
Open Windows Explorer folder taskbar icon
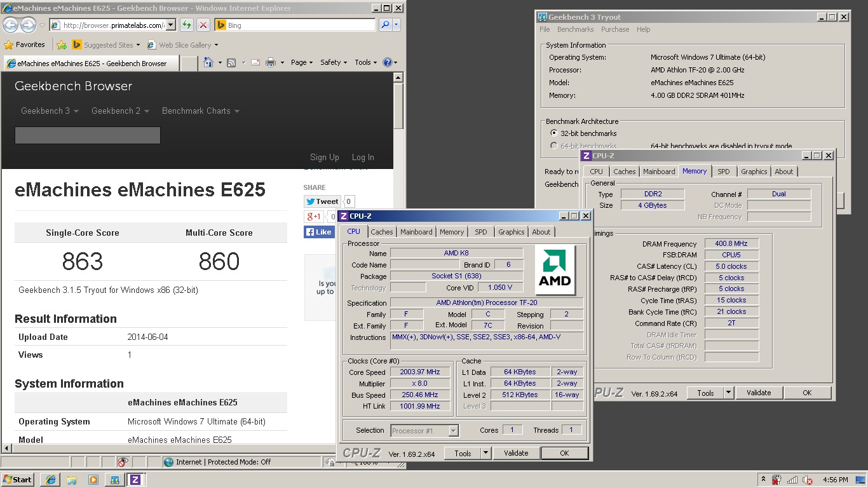[x=72, y=480]
